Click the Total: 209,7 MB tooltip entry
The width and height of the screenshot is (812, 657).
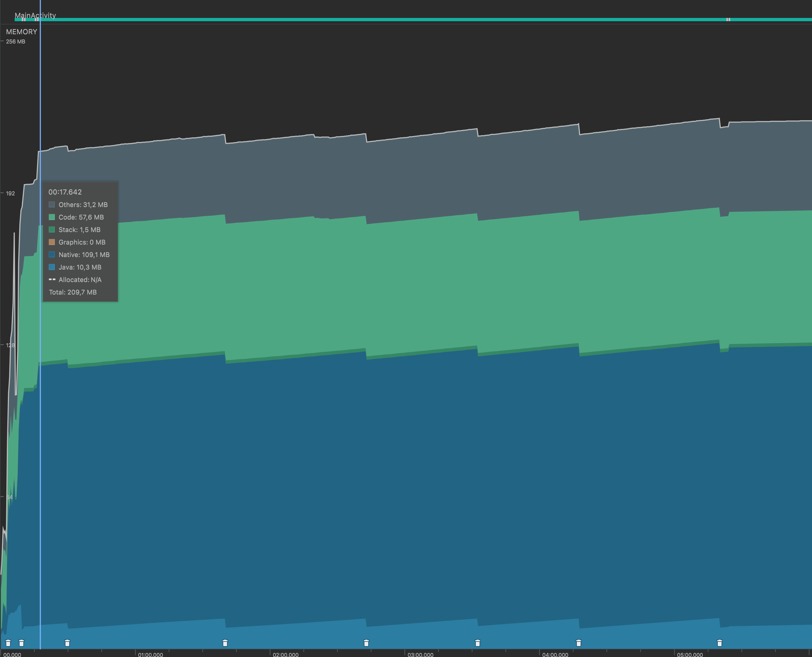click(x=73, y=292)
